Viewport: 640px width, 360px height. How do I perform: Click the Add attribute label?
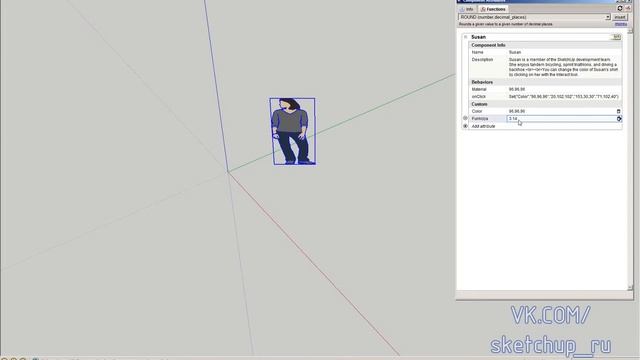[483, 126]
